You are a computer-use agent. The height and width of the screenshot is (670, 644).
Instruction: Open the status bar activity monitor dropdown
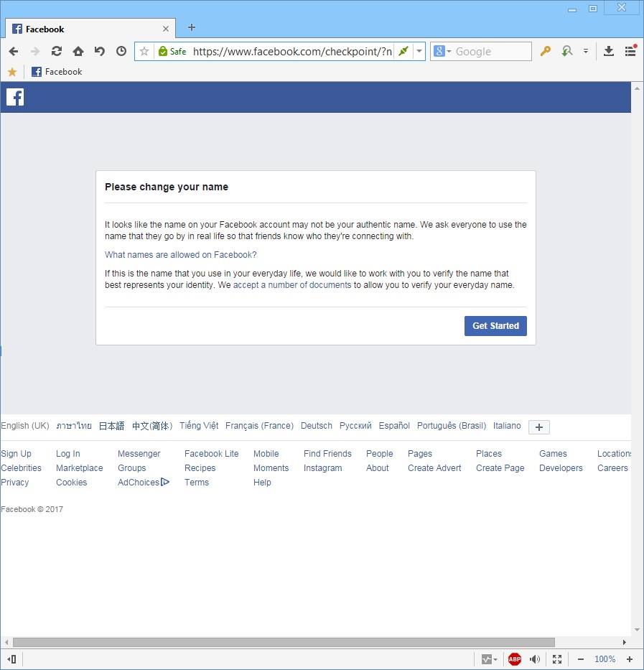pyautogui.click(x=490, y=659)
